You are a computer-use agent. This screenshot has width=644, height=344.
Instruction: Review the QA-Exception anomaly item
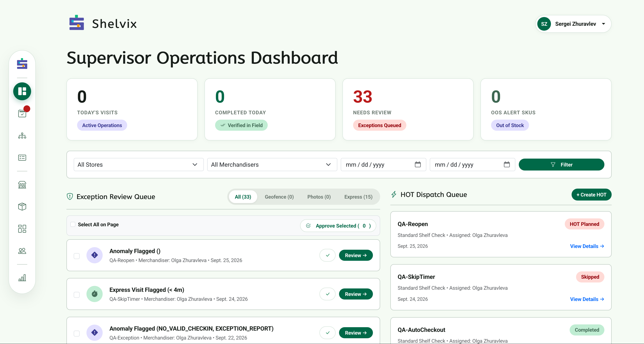356,333
